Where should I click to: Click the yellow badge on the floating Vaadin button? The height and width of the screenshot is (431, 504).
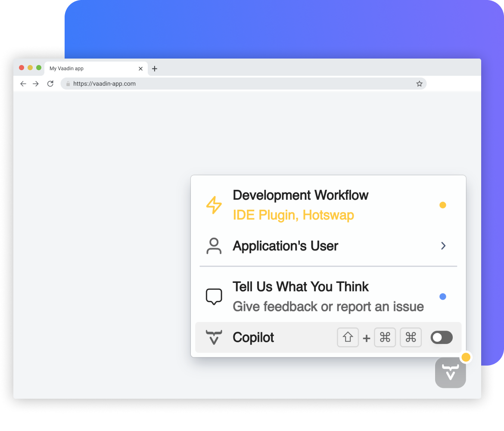(x=466, y=357)
